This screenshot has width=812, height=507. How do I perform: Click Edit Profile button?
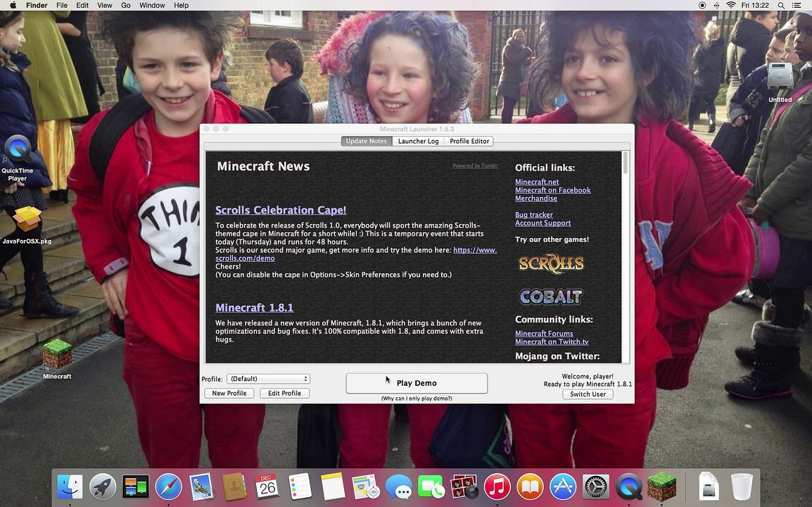[x=284, y=394]
